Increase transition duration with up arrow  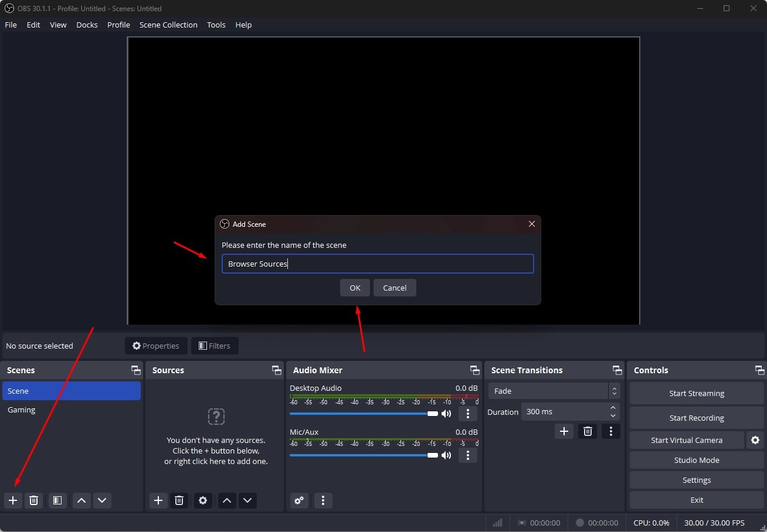click(x=613, y=408)
